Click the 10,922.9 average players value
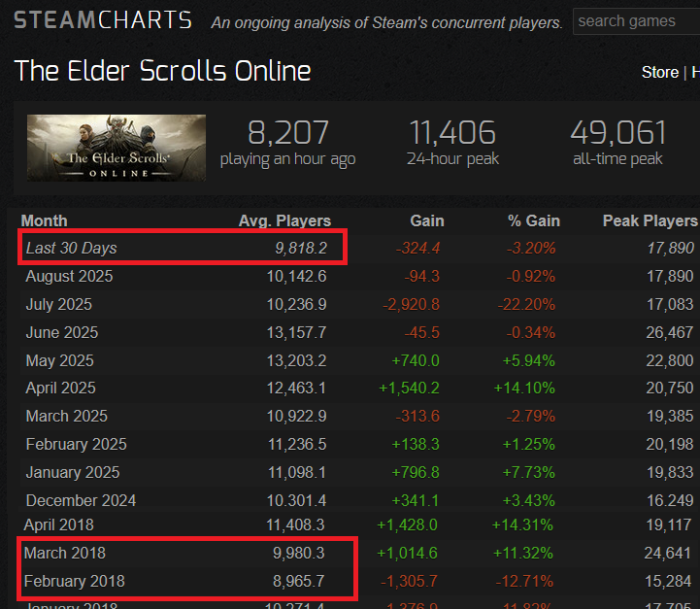This screenshot has height=609, width=700. 296,416
